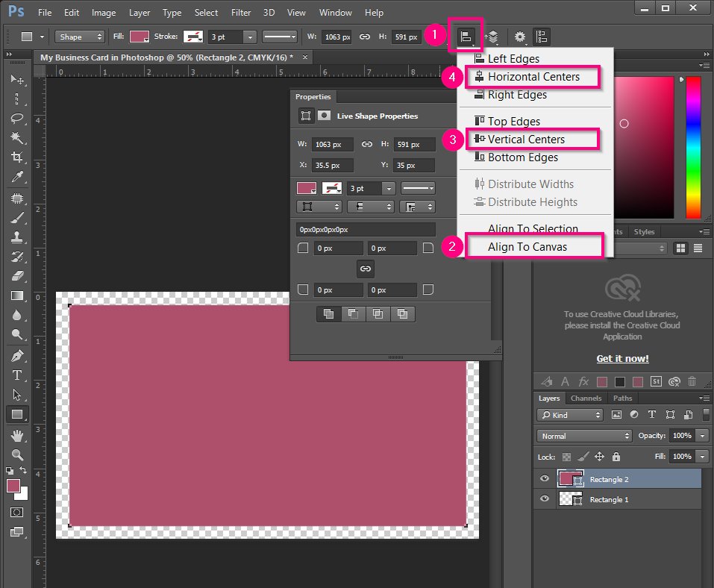Select the Zoom tool
The width and height of the screenshot is (714, 588).
(19, 454)
